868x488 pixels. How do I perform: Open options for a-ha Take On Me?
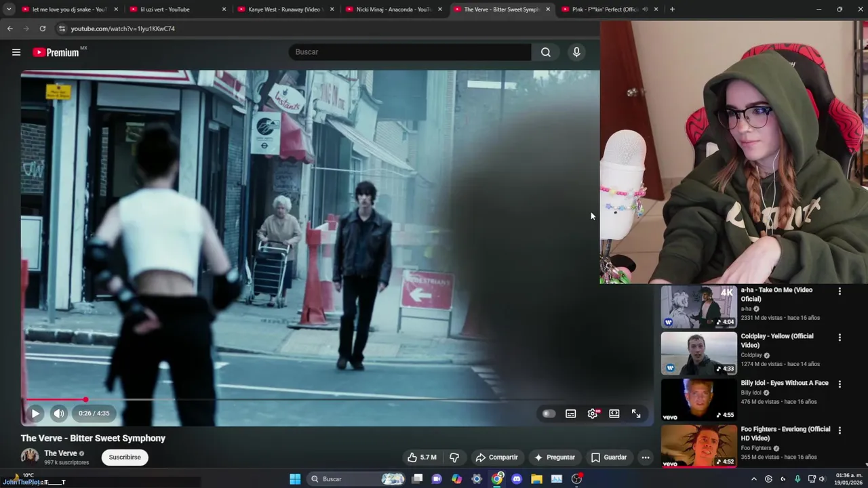tap(840, 291)
